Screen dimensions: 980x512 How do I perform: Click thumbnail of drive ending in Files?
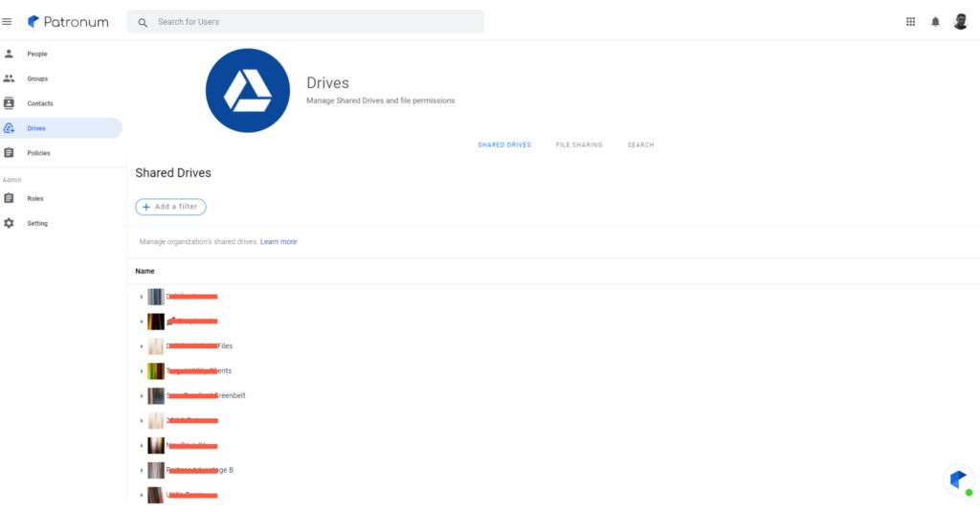156,346
